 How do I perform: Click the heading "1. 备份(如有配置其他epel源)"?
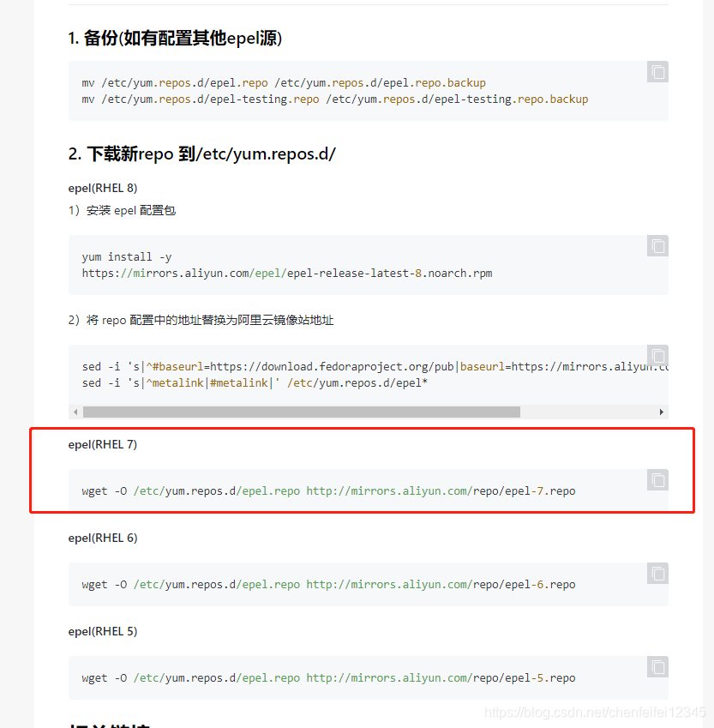pos(175,38)
